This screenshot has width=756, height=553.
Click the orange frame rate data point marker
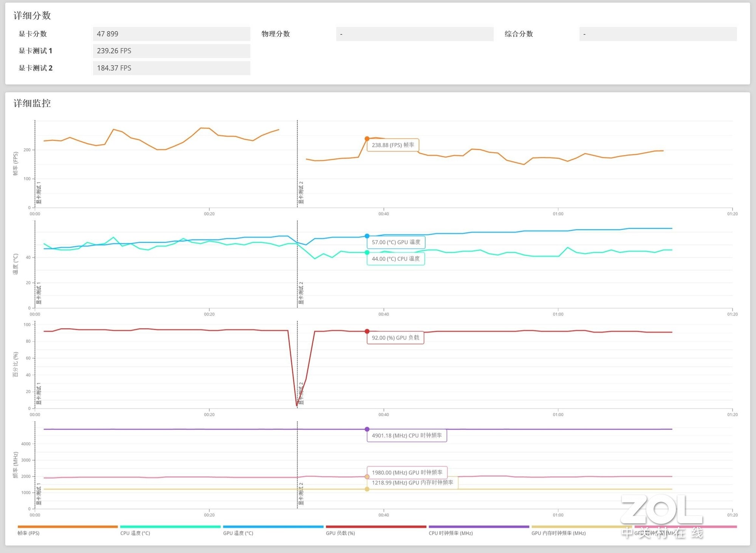[x=367, y=139]
